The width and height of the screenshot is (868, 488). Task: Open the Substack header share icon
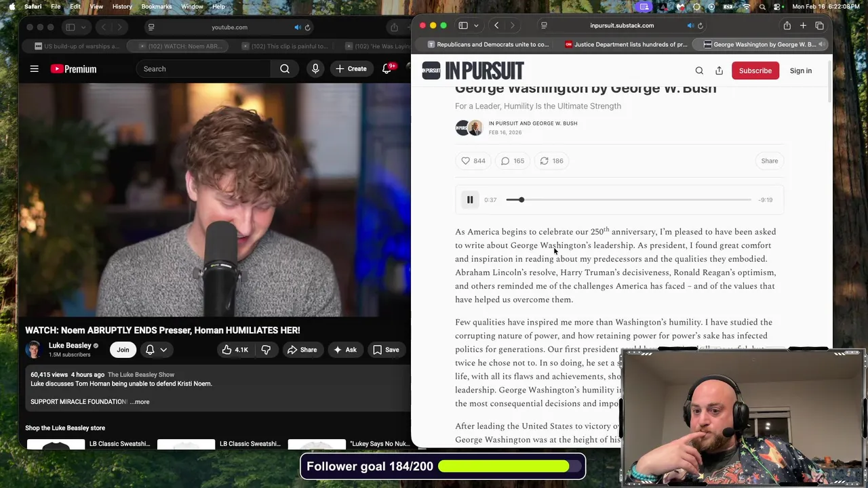pyautogui.click(x=719, y=70)
